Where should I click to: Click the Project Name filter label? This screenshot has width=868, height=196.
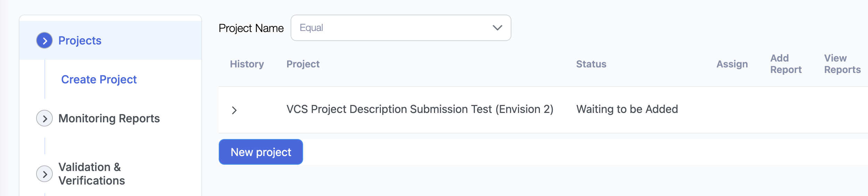(251, 28)
